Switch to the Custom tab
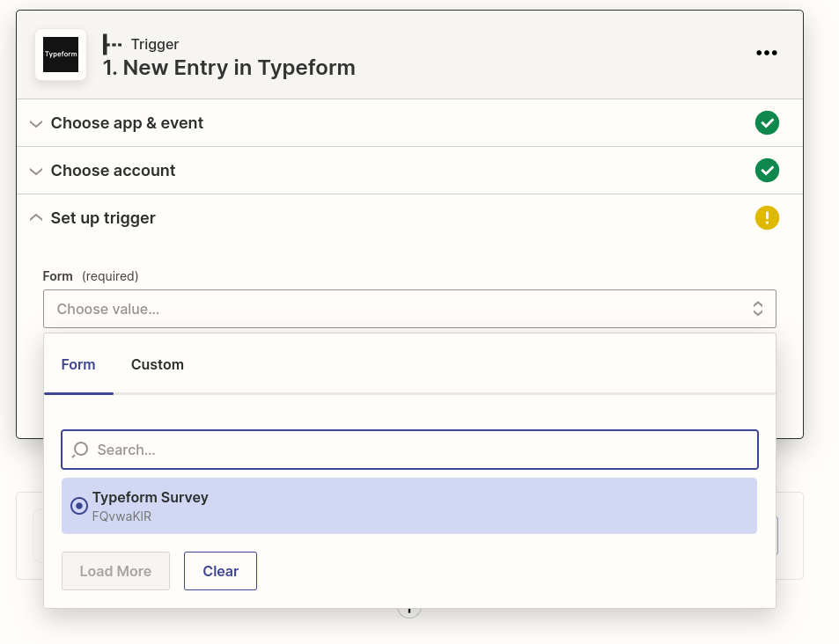 click(158, 364)
